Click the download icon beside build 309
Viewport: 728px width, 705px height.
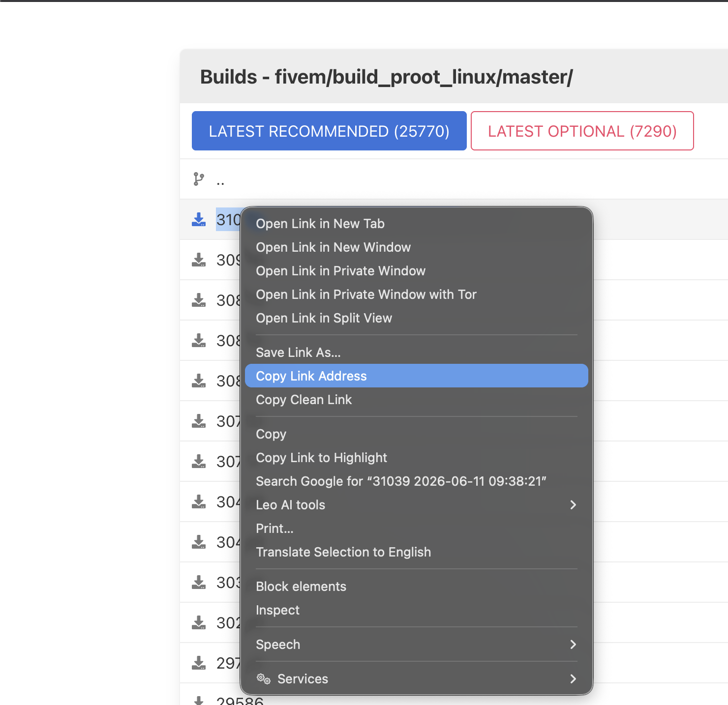[199, 260]
